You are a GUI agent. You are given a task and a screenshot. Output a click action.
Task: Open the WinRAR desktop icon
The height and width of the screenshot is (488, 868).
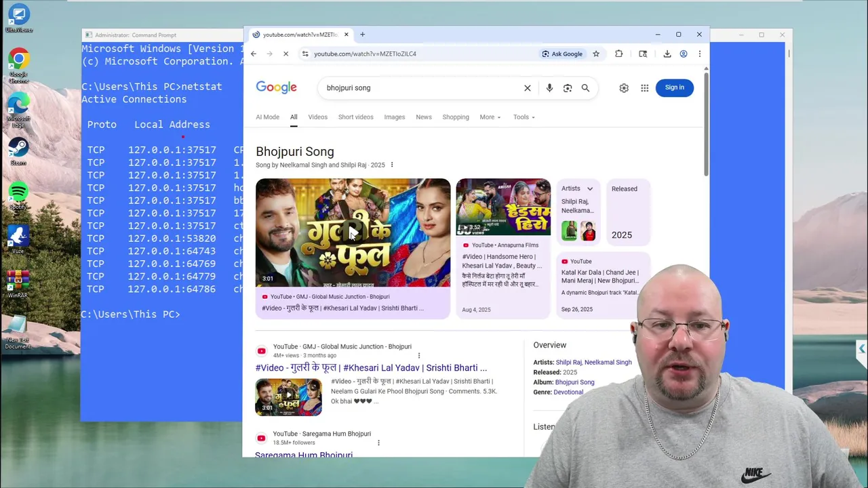[18, 284]
